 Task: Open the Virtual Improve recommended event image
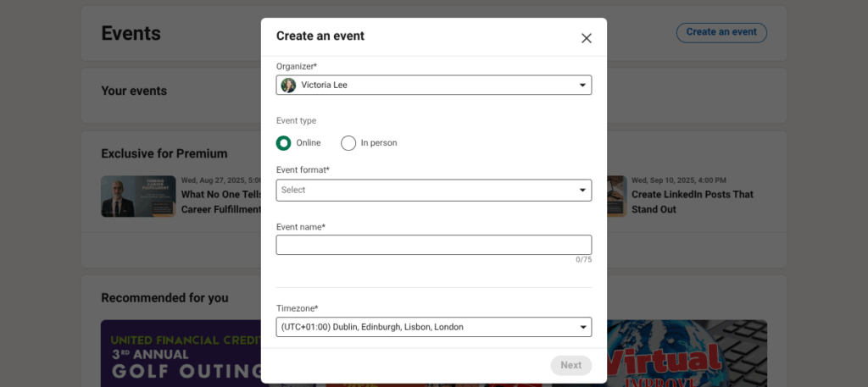coord(687,353)
